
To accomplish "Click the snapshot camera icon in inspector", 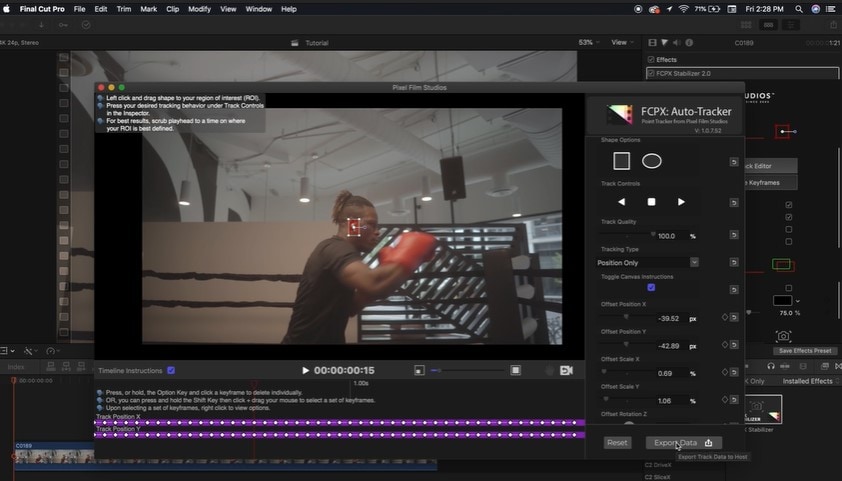I will pyautogui.click(x=783, y=336).
